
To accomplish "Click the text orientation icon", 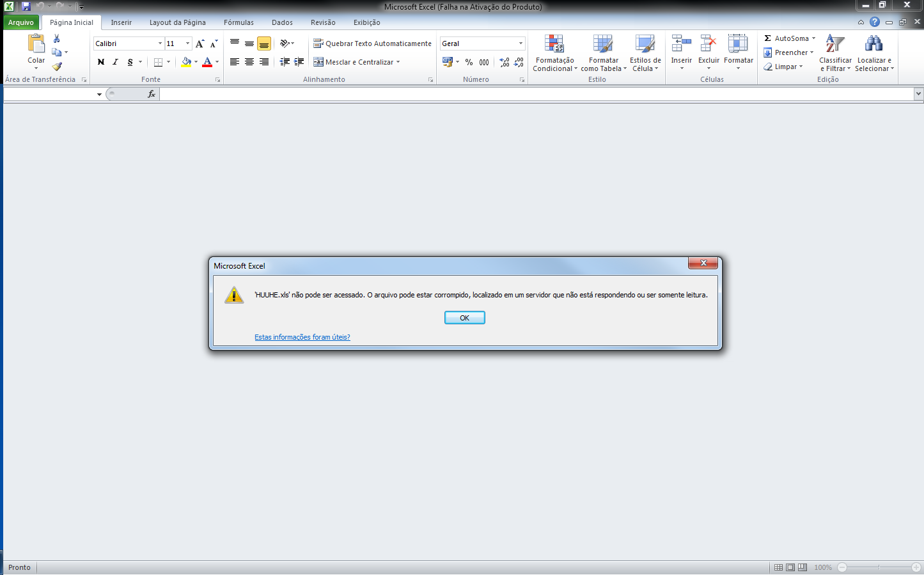I will pos(285,43).
